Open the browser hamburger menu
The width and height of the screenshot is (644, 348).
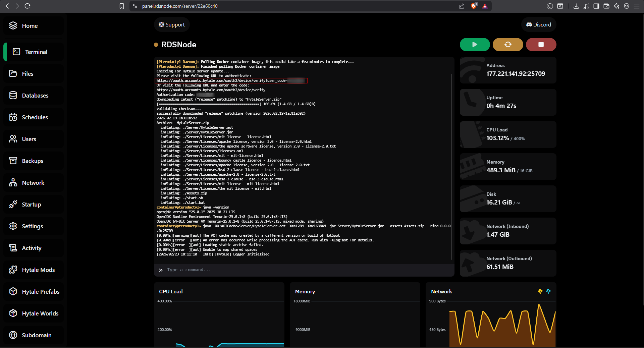(x=637, y=6)
